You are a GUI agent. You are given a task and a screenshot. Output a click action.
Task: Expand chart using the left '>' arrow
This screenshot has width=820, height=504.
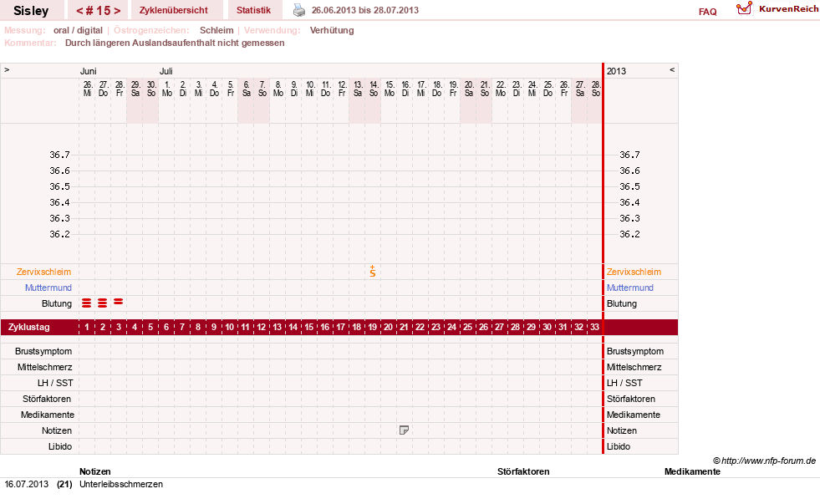(7, 69)
